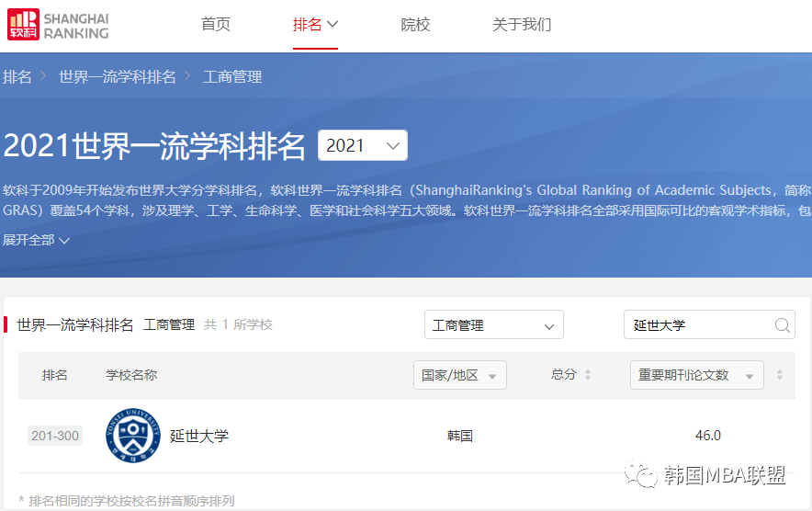This screenshot has height=511, width=812.
Task: Click the search magnifier icon
Action: coord(782,325)
